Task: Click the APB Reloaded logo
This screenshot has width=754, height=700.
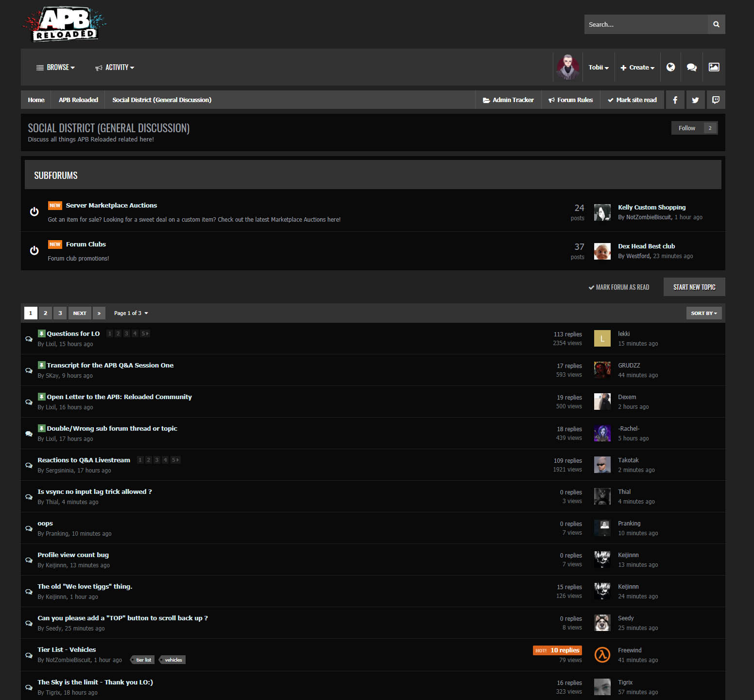Action: click(x=64, y=24)
